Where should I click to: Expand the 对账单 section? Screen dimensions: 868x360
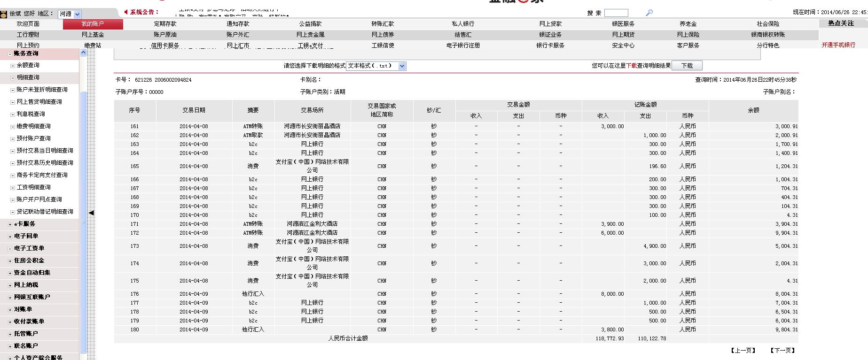[x=10, y=310]
